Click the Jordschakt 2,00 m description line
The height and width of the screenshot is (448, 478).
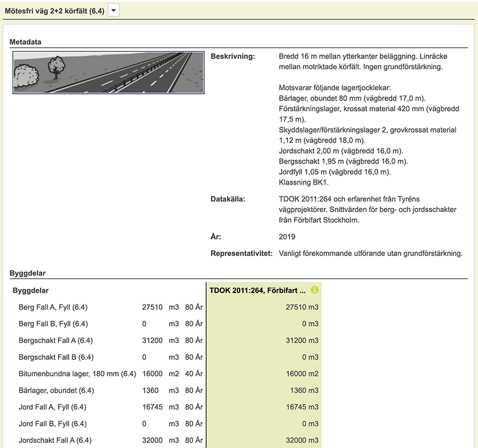click(x=341, y=151)
